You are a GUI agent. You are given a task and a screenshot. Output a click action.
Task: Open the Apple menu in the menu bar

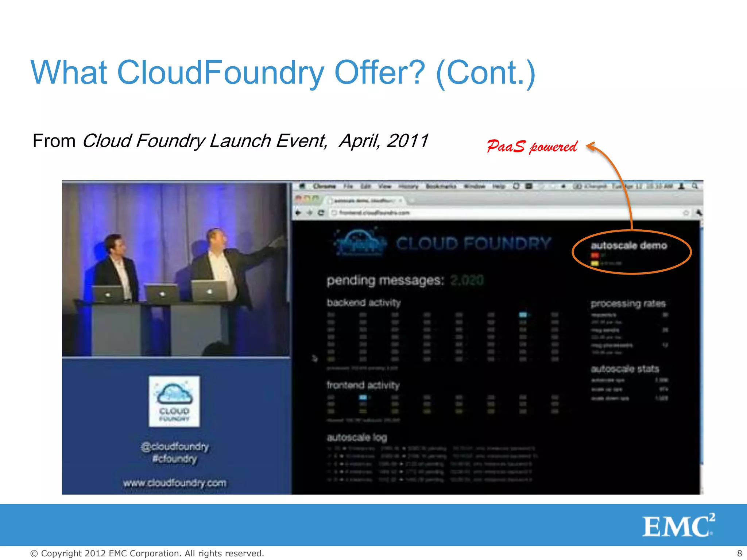coord(302,186)
